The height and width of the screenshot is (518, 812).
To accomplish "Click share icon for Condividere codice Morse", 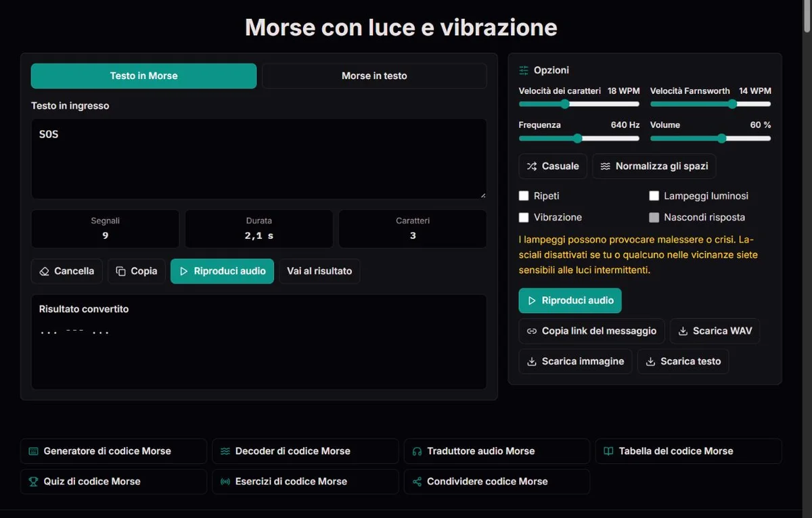I will point(417,481).
